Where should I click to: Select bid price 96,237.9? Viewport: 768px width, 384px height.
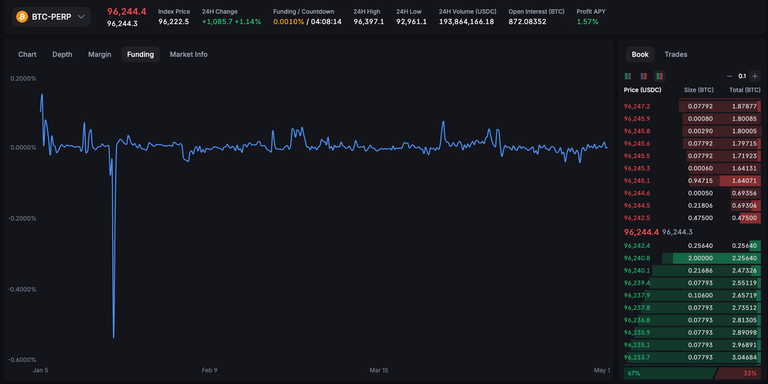[637, 295]
